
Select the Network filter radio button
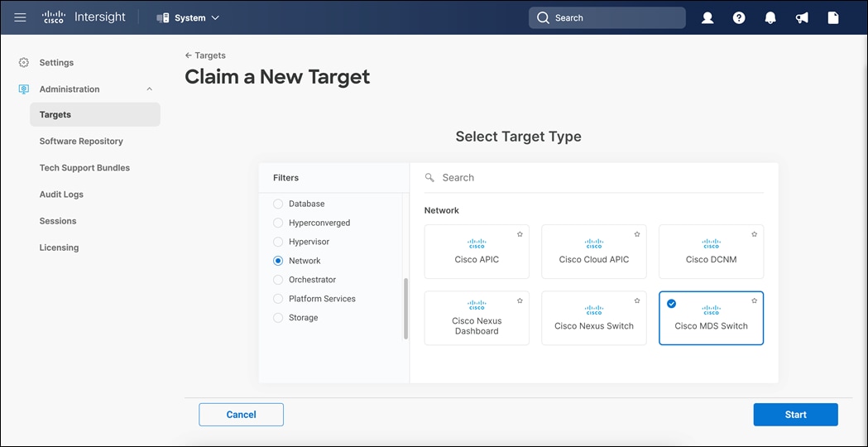tap(278, 261)
